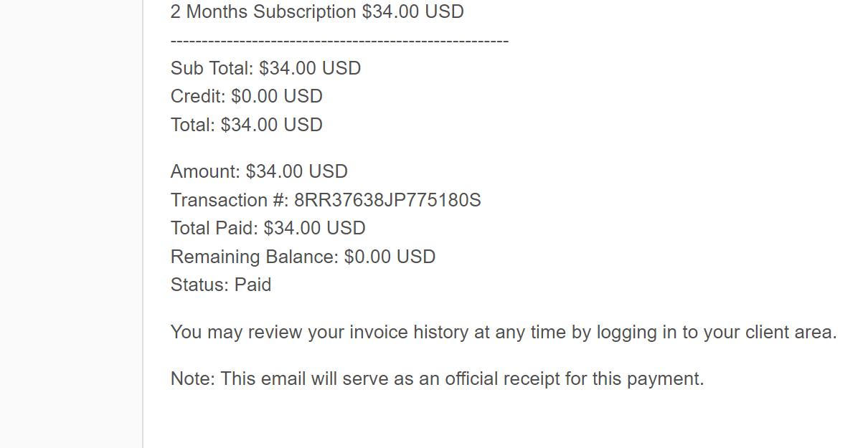Click the gray left sidebar panel
Screen dimensions: 868x448
(x=71, y=224)
